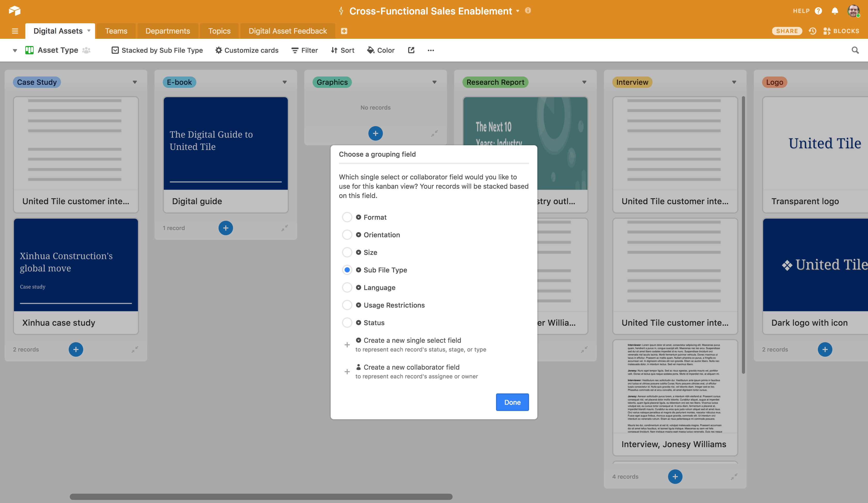Open the Digital guide card

click(226, 155)
